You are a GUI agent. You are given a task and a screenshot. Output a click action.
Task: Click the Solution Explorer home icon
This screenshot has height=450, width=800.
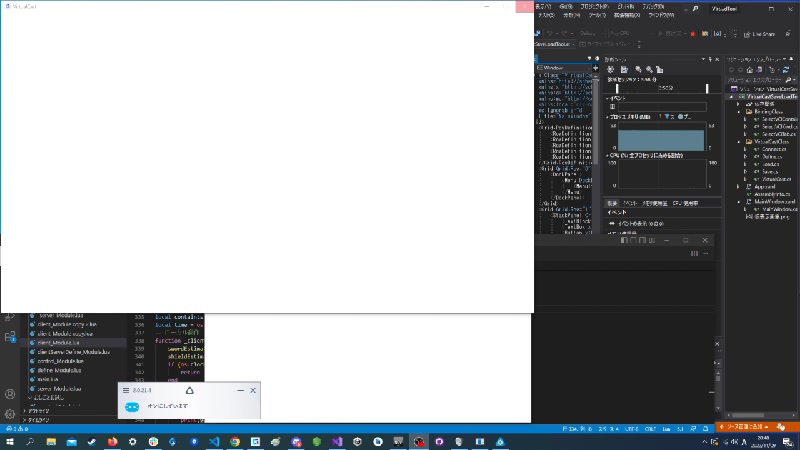click(x=749, y=70)
